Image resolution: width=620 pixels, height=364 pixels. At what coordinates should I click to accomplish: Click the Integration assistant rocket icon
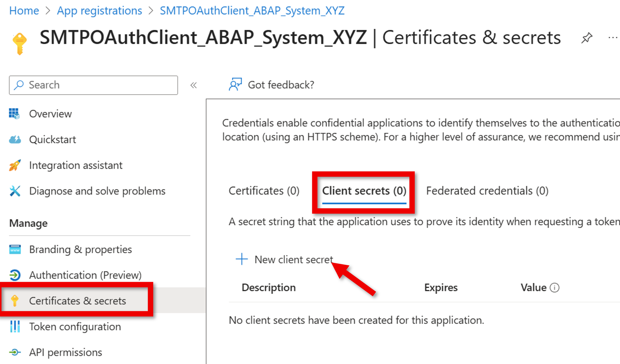coord(15,165)
